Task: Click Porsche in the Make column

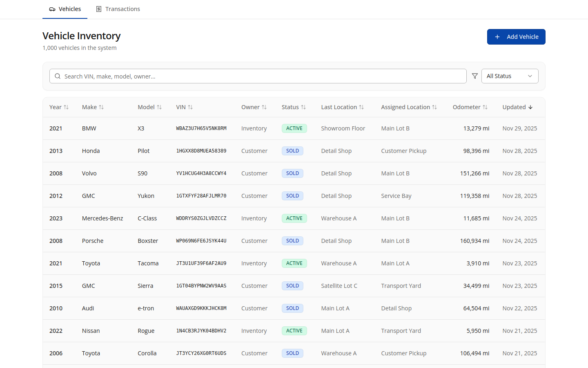Action: [x=93, y=241]
